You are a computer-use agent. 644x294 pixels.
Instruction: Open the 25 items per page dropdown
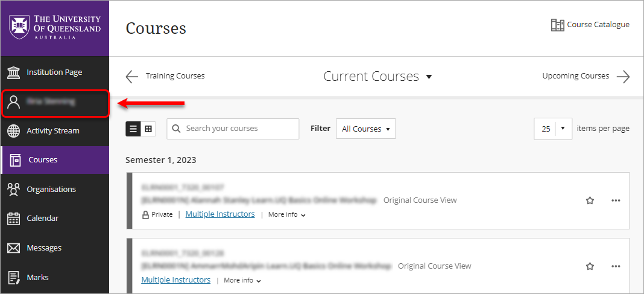coord(553,129)
